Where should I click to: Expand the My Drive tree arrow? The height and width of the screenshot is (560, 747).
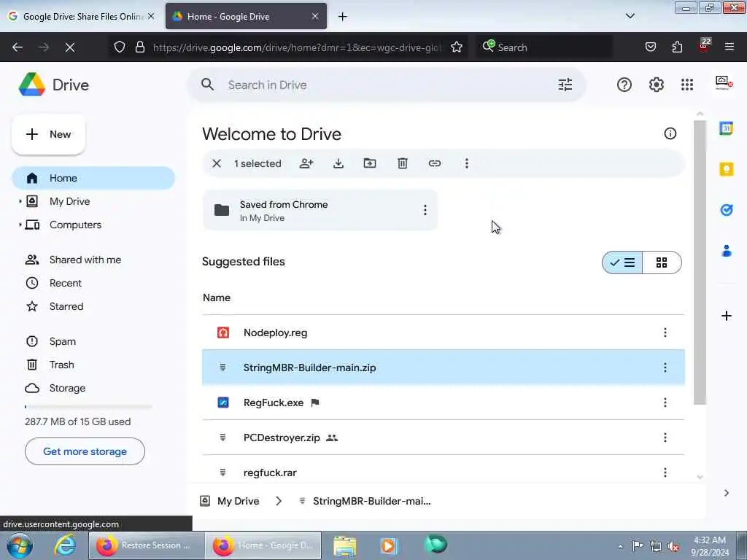click(x=20, y=201)
